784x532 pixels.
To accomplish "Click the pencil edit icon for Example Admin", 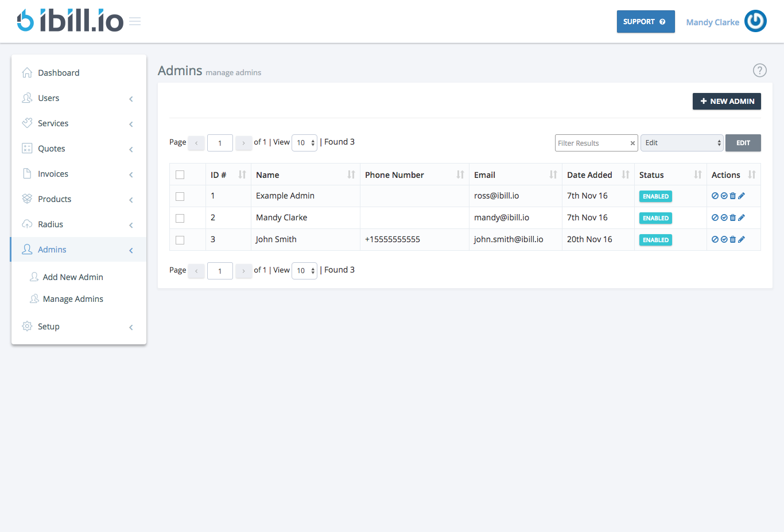I will click(x=742, y=196).
